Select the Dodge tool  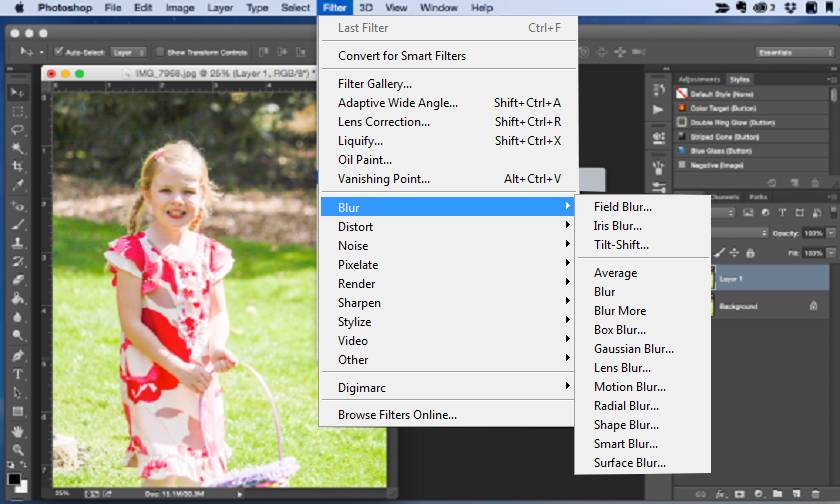point(17,335)
